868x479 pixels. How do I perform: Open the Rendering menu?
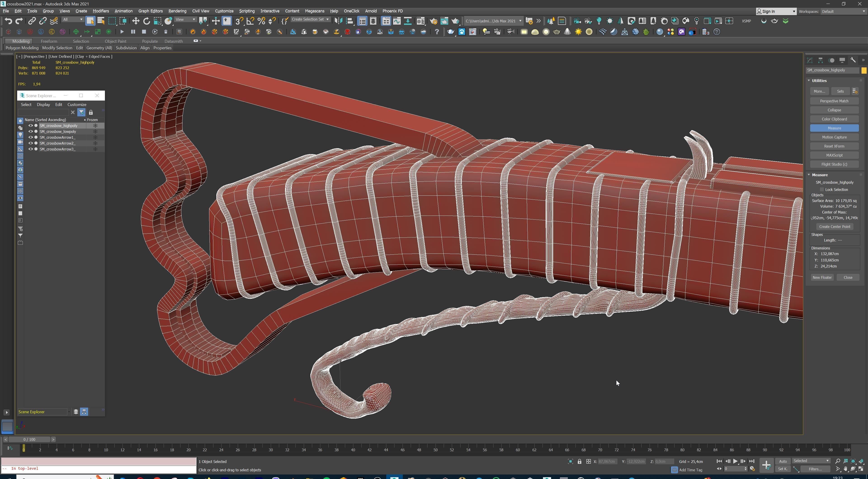177,11
